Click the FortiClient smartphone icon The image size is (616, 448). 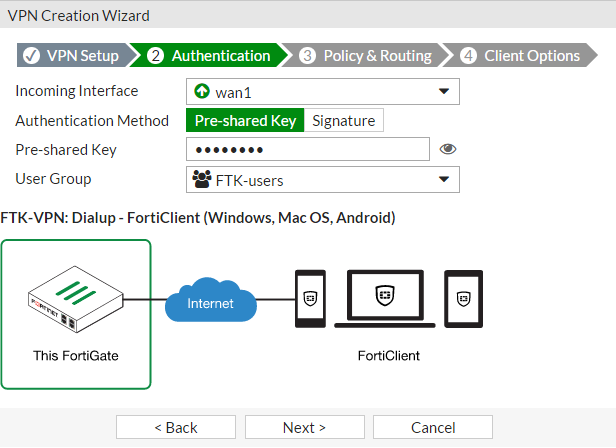click(x=310, y=299)
